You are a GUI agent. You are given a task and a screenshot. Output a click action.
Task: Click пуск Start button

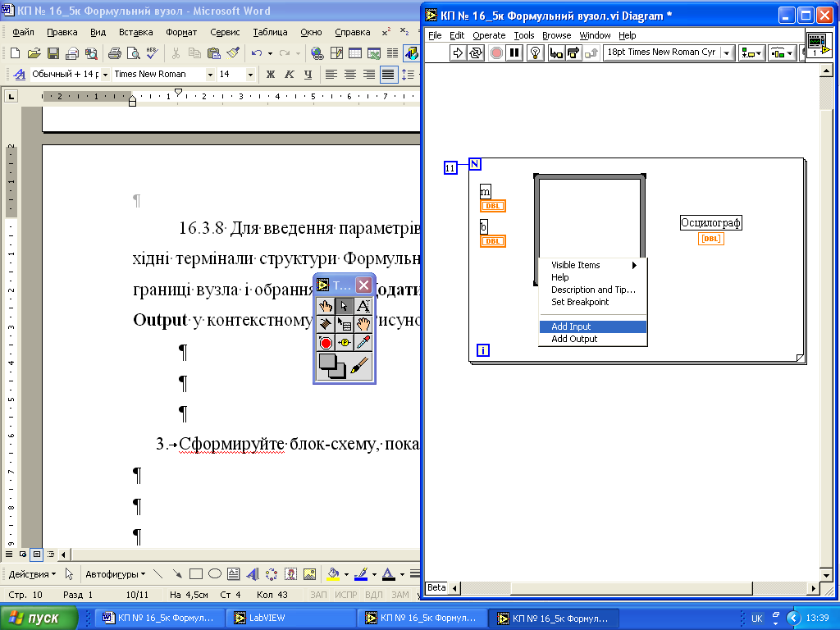(x=39, y=618)
